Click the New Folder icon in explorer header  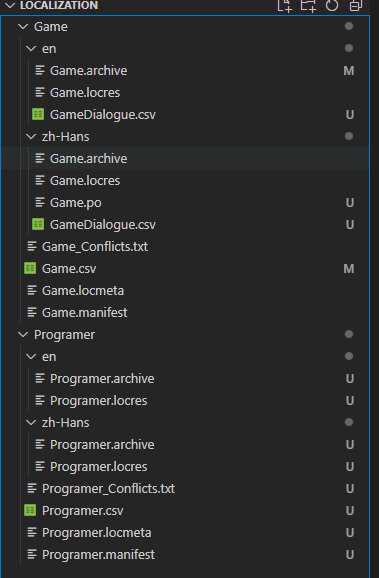[308, 5]
